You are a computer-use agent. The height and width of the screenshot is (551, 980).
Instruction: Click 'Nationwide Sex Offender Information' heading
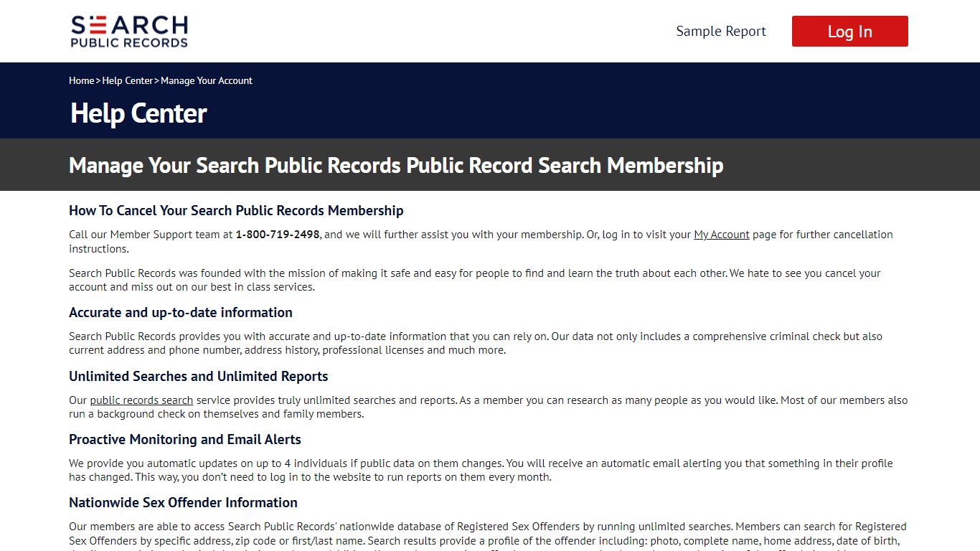coord(183,502)
